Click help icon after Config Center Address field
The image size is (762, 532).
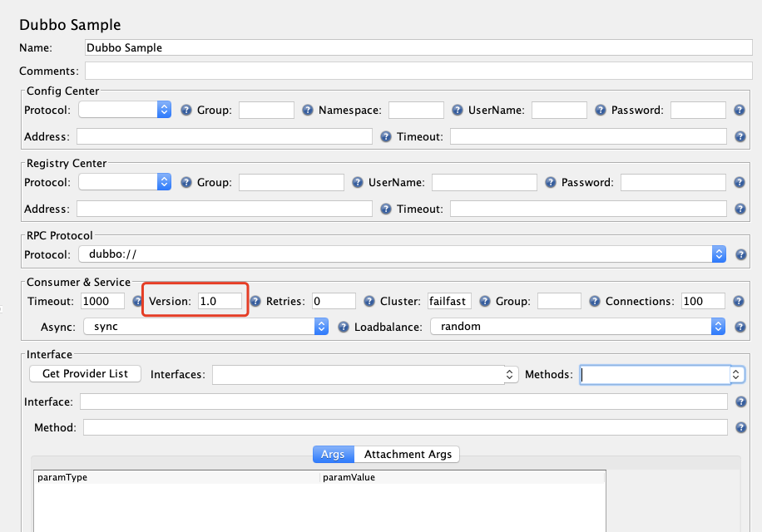pyautogui.click(x=386, y=137)
